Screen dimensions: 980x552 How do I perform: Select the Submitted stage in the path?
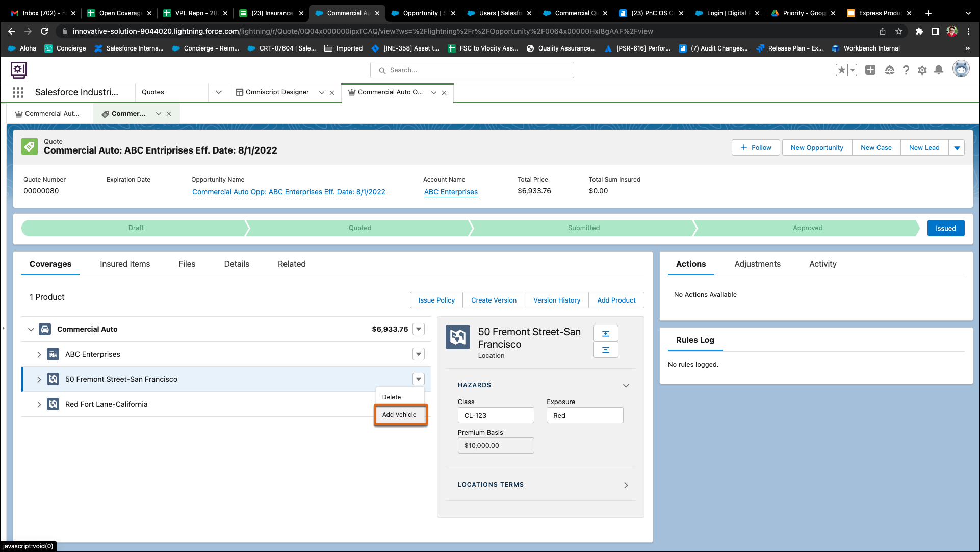[584, 228]
